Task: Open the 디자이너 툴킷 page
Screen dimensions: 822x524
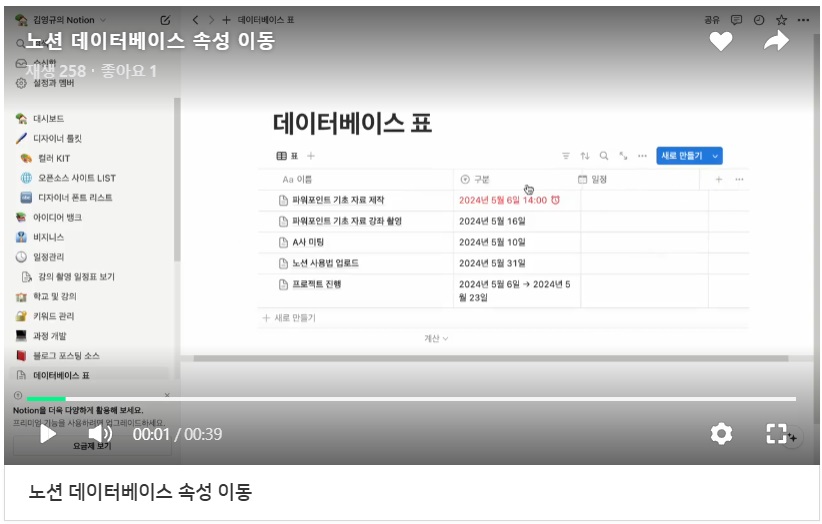Action: pyautogui.click(x=57, y=138)
